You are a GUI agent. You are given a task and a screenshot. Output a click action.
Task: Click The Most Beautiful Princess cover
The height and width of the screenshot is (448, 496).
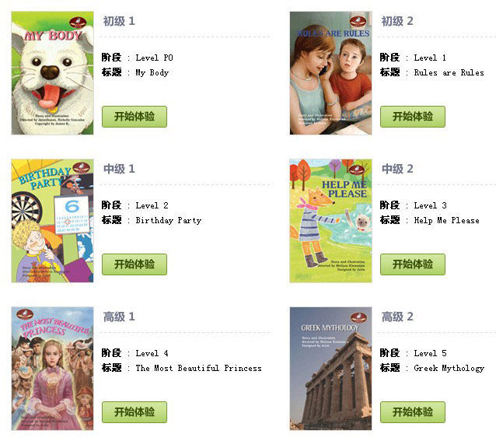(x=53, y=369)
